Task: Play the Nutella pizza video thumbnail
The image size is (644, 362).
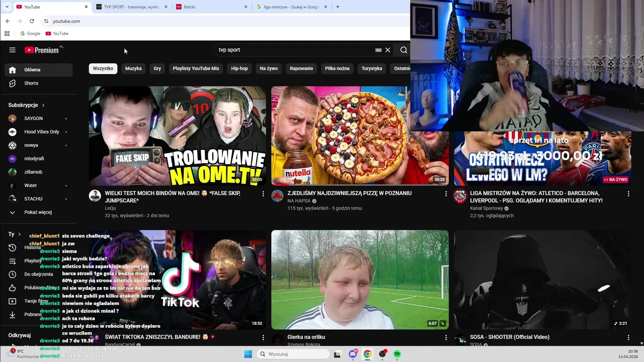Action: (x=360, y=136)
